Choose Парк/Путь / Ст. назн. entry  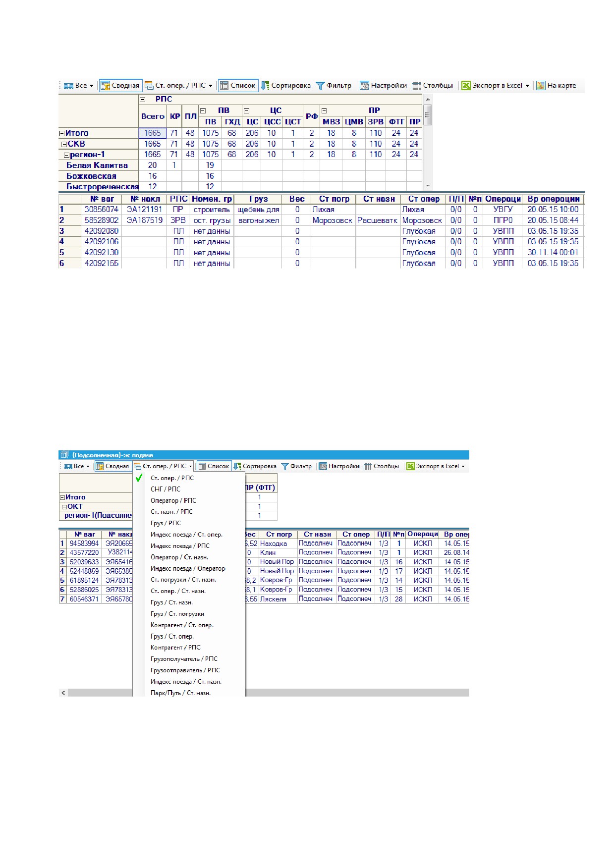[189, 693]
